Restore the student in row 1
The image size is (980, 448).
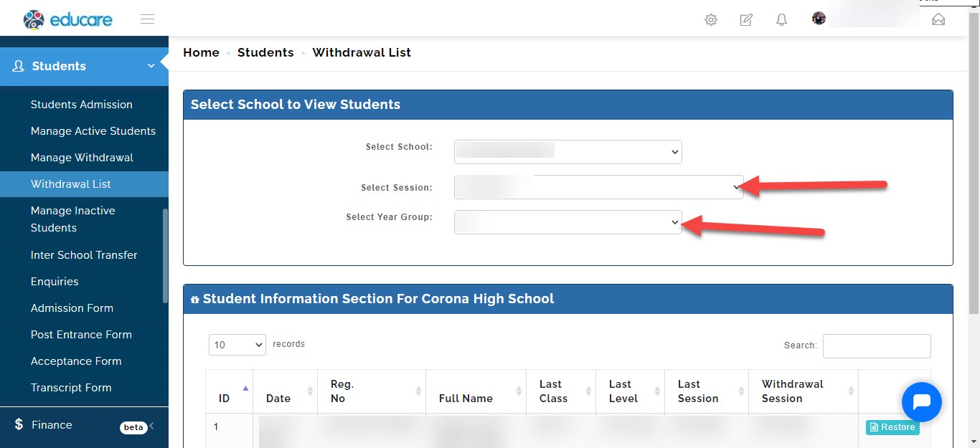pyautogui.click(x=892, y=427)
